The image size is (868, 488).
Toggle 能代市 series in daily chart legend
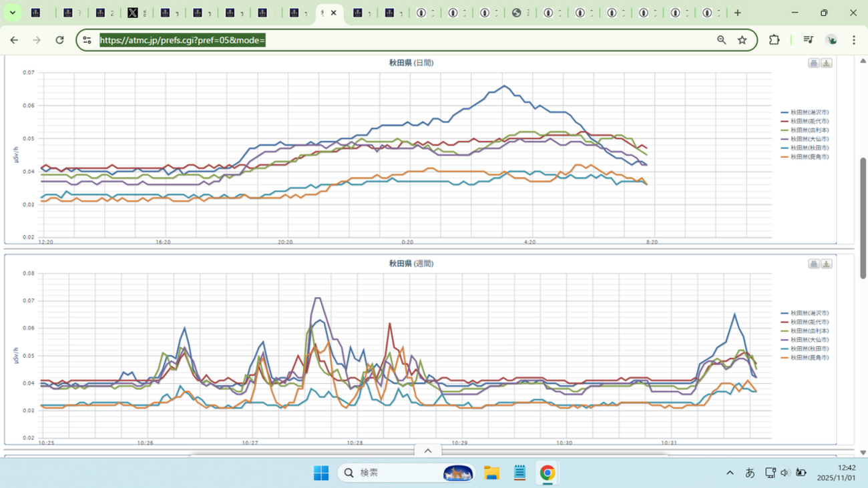click(809, 121)
